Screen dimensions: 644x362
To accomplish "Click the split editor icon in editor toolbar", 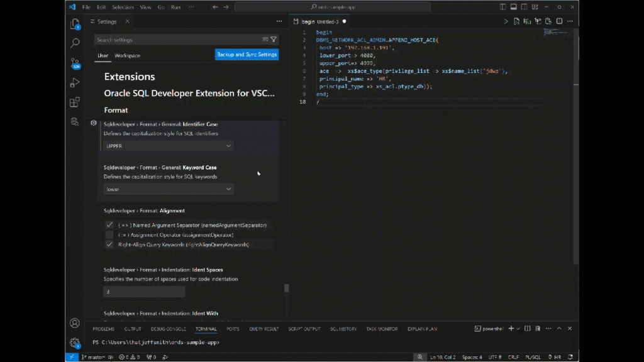I will tap(560, 21).
